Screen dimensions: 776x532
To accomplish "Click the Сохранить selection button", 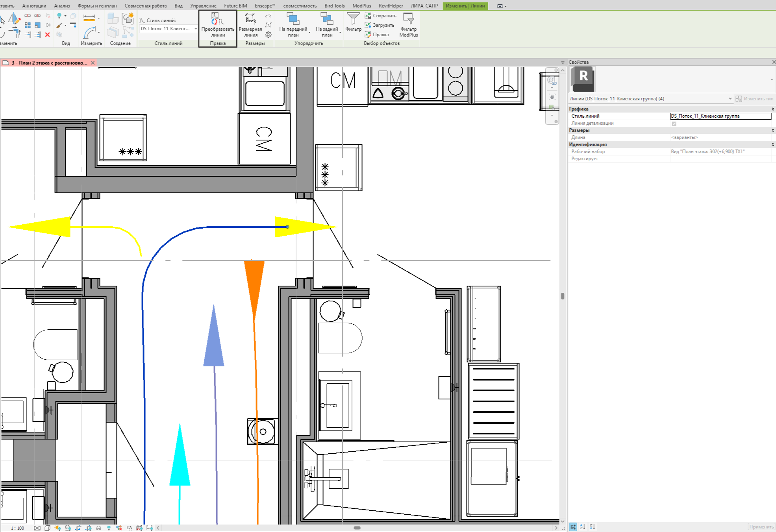I will coord(380,16).
